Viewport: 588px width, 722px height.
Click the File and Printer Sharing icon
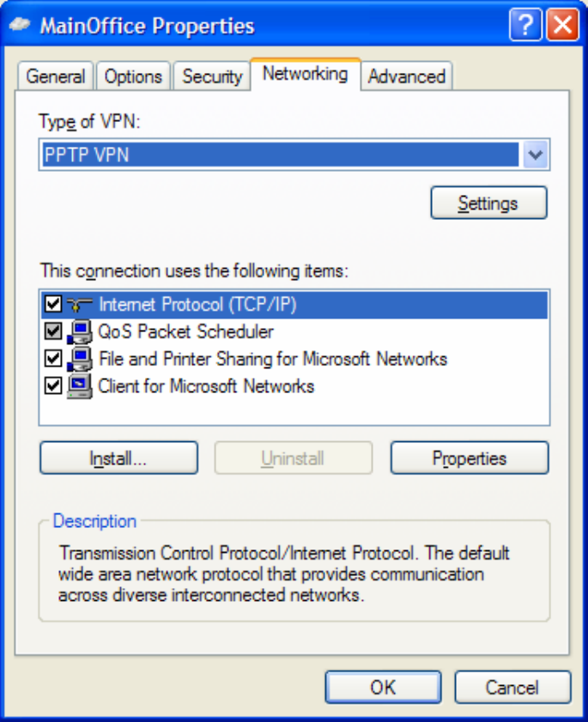[79, 359]
